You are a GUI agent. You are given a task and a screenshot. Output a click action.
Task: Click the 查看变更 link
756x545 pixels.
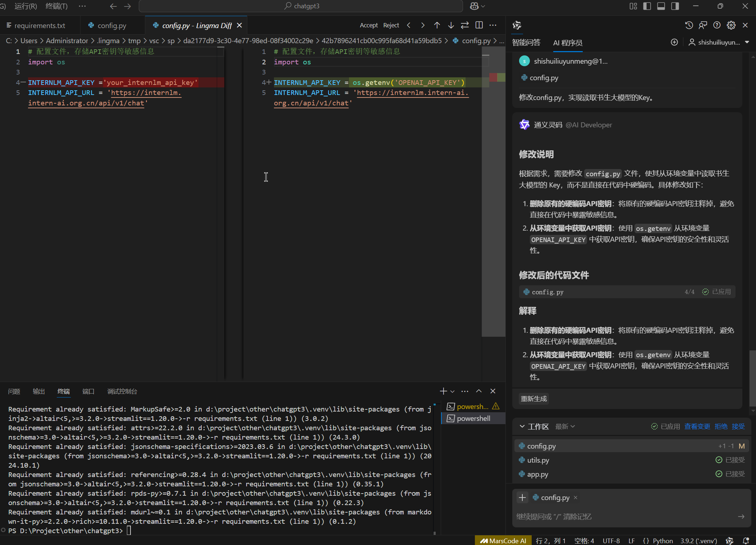pos(697,426)
